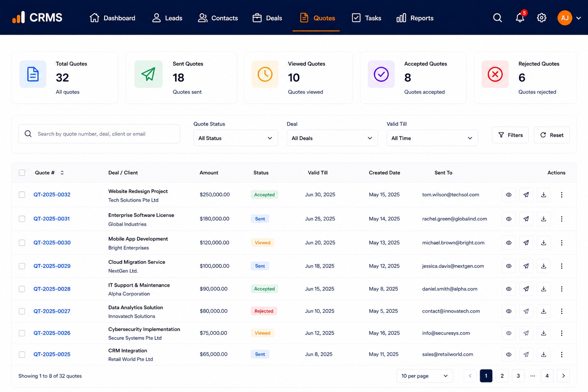Click the Rejected status badge for QT-2025-0027
The height and width of the screenshot is (392, 588).
coord(264,311)
